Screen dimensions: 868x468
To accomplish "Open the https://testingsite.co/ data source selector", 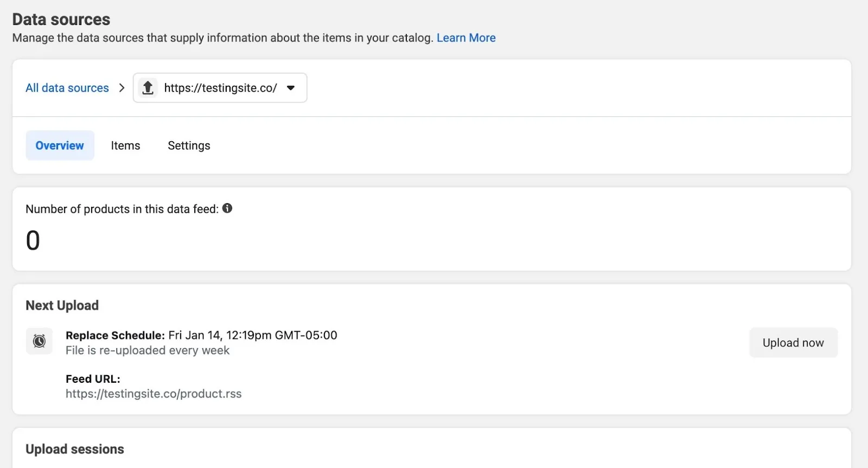I will pyautogui.click(x=220, y=88).
